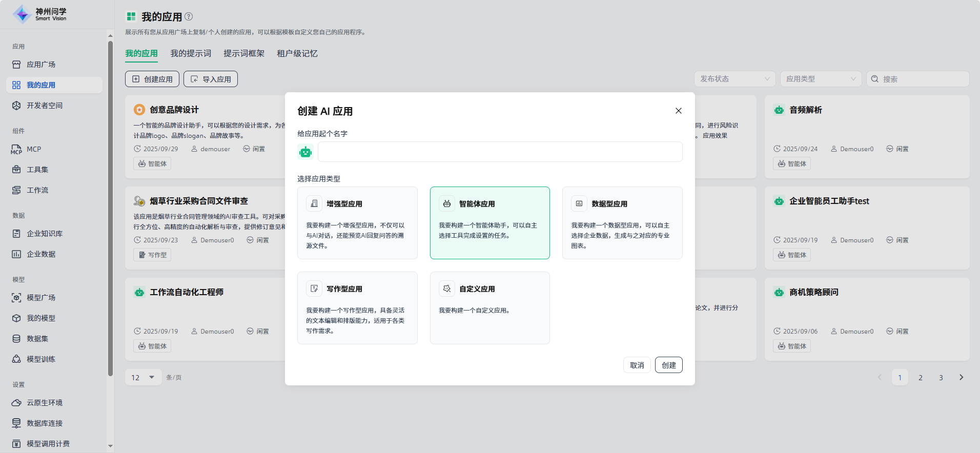
Task: Click the 企业知识库 icon in sidebar
Action: pos(16,234)
